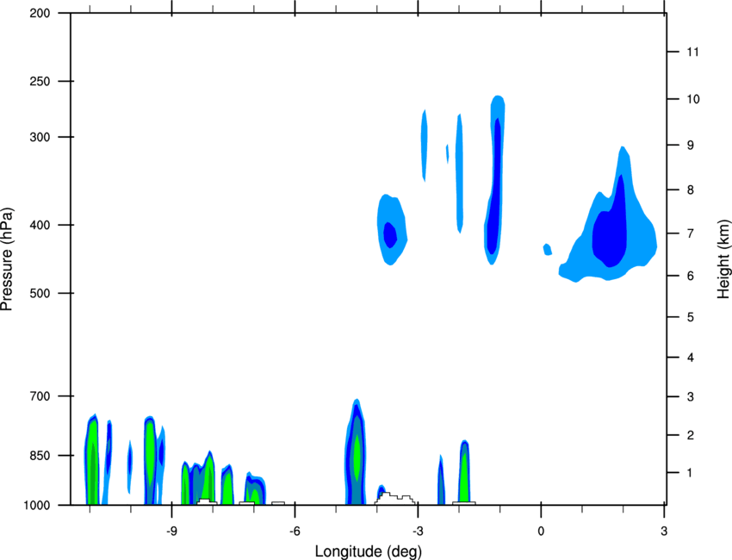Select the 400 pressure tick label
Screen dimensions: 732x560
pyautogui.click(x=40, y=225)
